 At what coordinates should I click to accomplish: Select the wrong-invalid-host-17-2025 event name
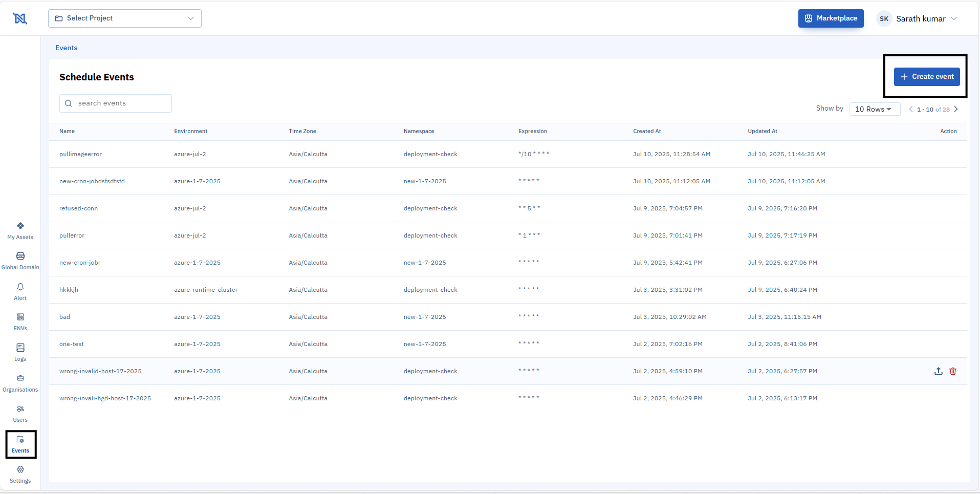(x=100, y=371)
